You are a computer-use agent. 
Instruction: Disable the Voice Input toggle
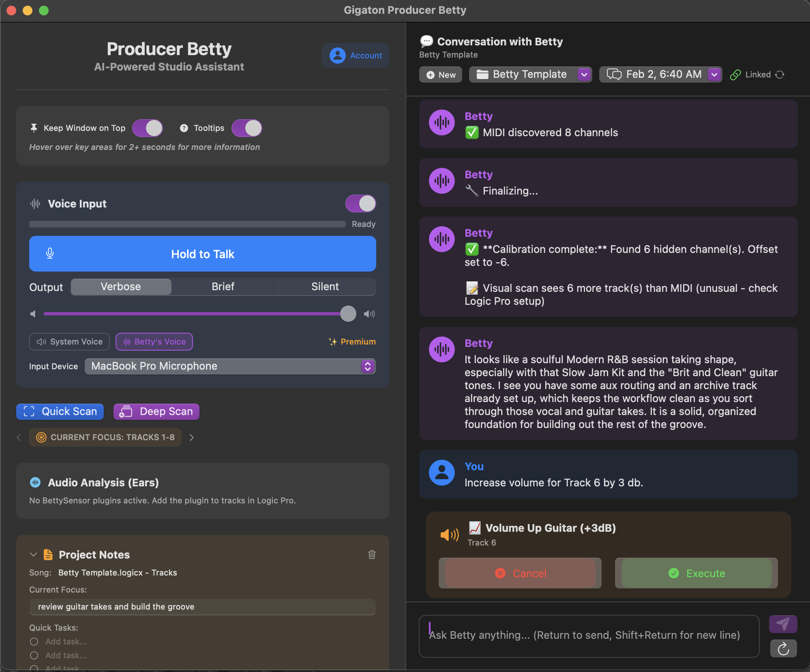(360, 203)
